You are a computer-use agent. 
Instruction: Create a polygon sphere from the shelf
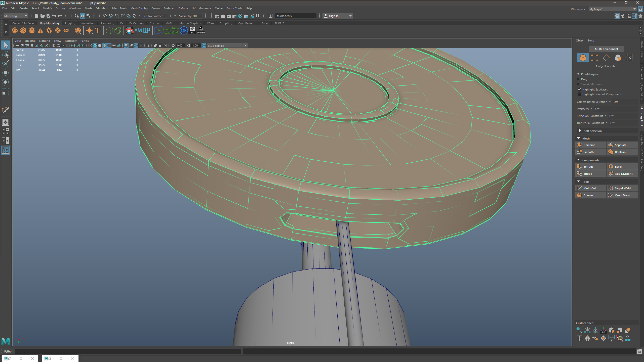pyautogui.click(x=15, y=31)
